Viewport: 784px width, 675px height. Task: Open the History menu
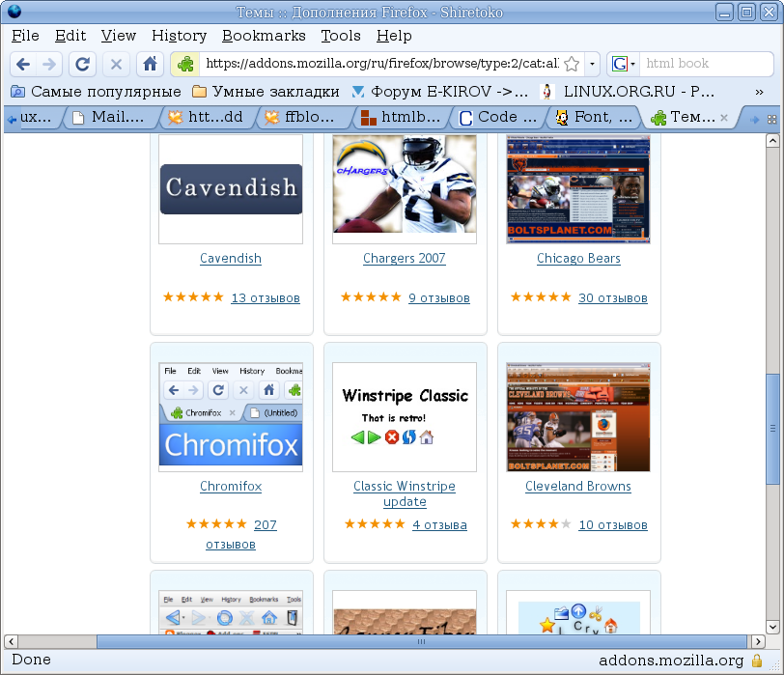click(179, 36)
